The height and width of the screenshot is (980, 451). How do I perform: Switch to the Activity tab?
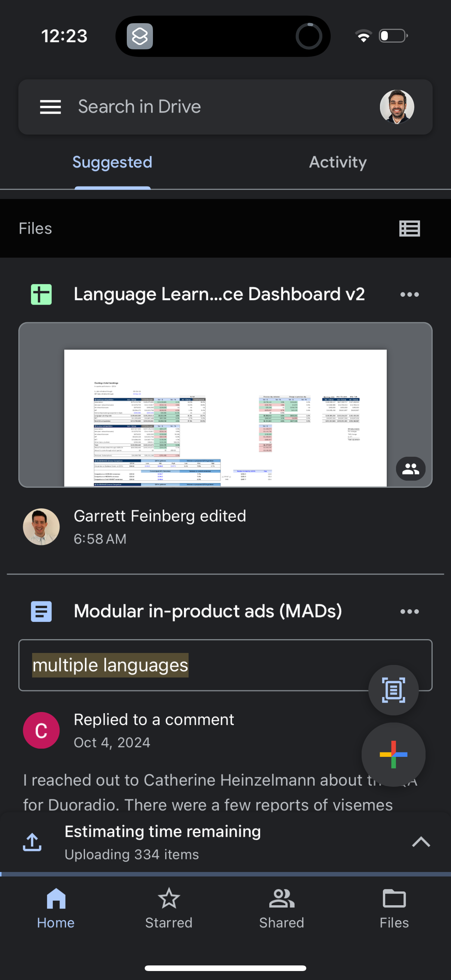coord(338,163)
